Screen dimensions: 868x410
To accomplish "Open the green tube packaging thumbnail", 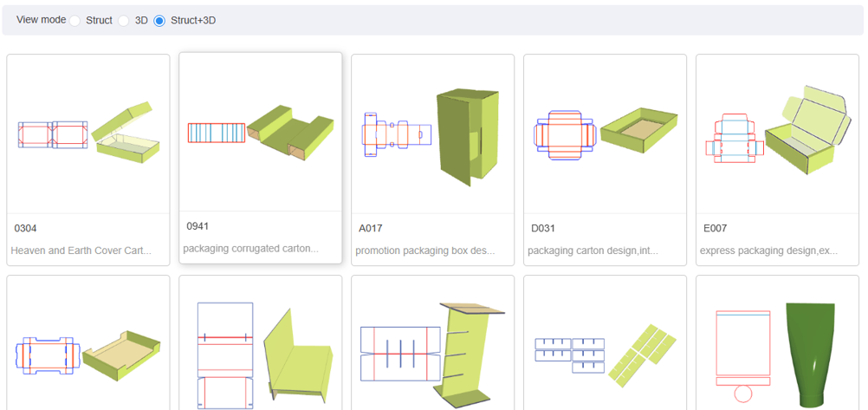I will coord(777,343).
